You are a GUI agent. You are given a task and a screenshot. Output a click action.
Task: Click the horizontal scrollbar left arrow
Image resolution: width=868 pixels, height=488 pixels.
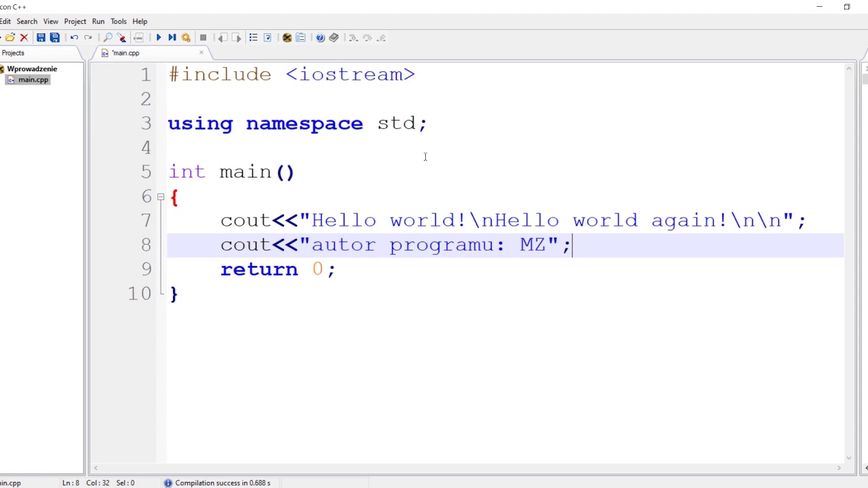(x=96, y=468)
